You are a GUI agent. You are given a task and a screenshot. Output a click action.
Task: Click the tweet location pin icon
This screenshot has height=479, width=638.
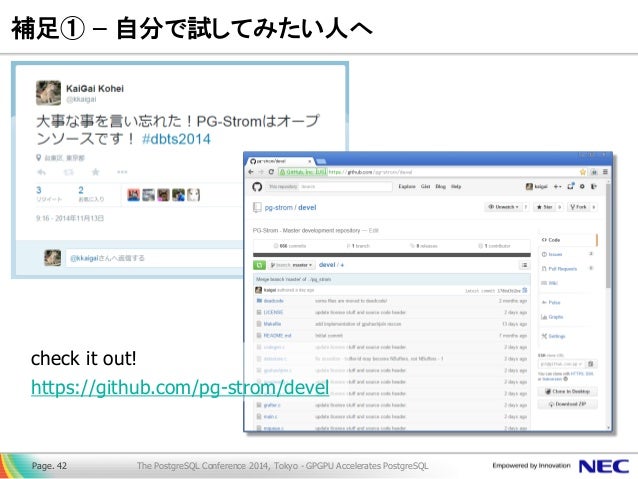pos(39,157)
